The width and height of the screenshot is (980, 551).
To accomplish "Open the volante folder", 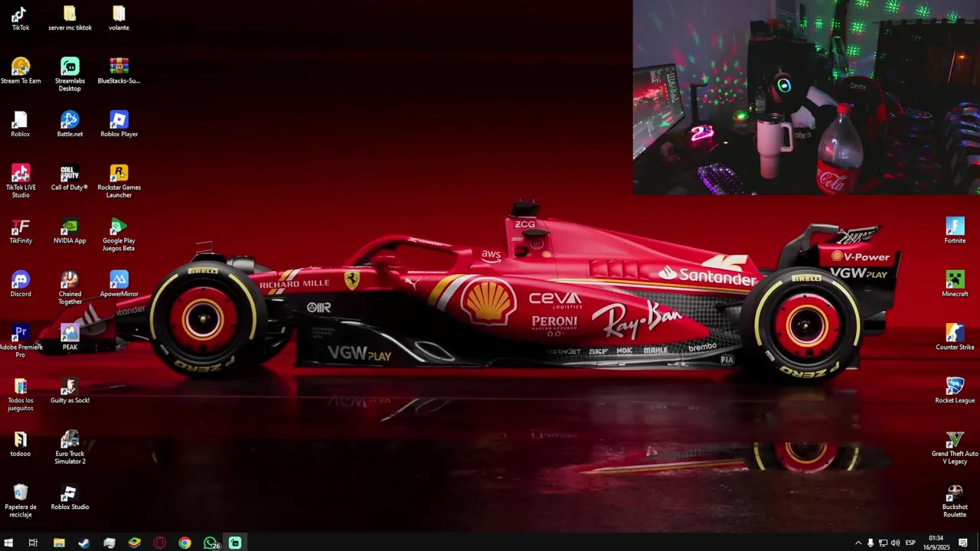I will [x=119, y=18].
